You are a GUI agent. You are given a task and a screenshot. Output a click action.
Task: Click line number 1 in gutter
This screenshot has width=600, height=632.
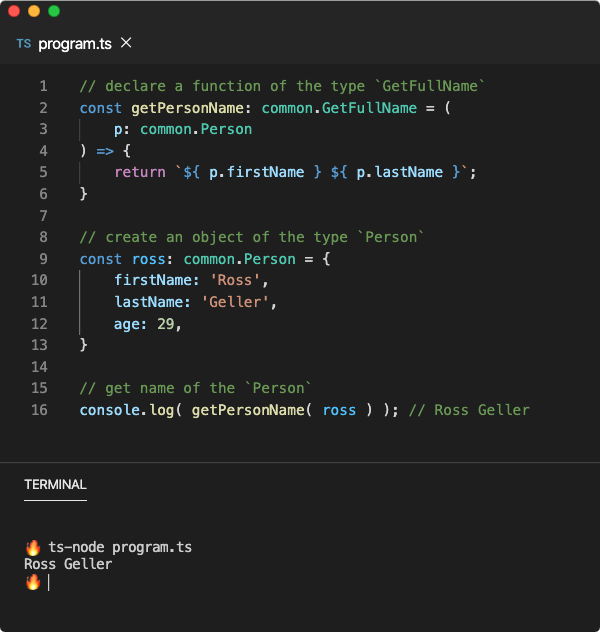pos(44,86)
